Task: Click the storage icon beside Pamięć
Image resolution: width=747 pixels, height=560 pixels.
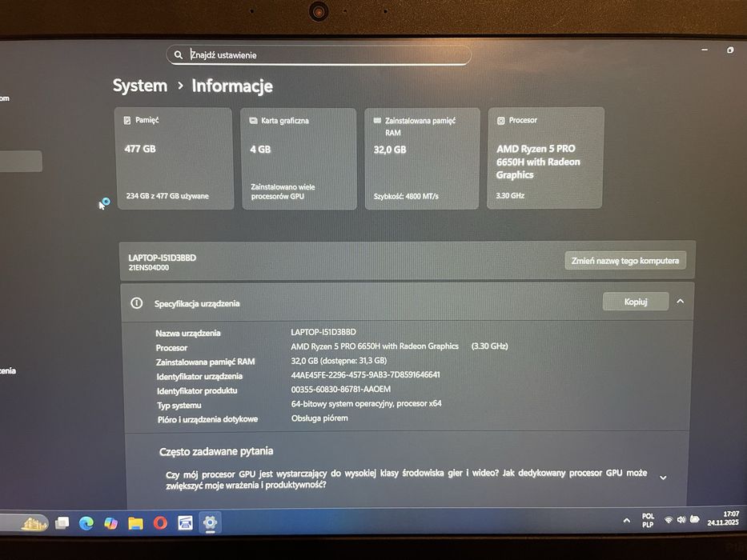Action: [x=127, y=121]
